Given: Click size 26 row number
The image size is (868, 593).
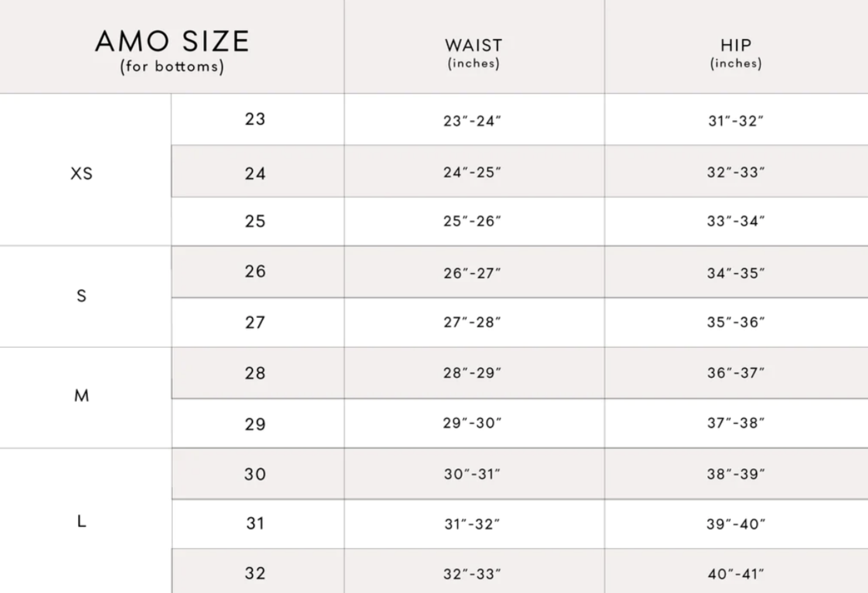Looking at the screenshot, I should 255,271.
